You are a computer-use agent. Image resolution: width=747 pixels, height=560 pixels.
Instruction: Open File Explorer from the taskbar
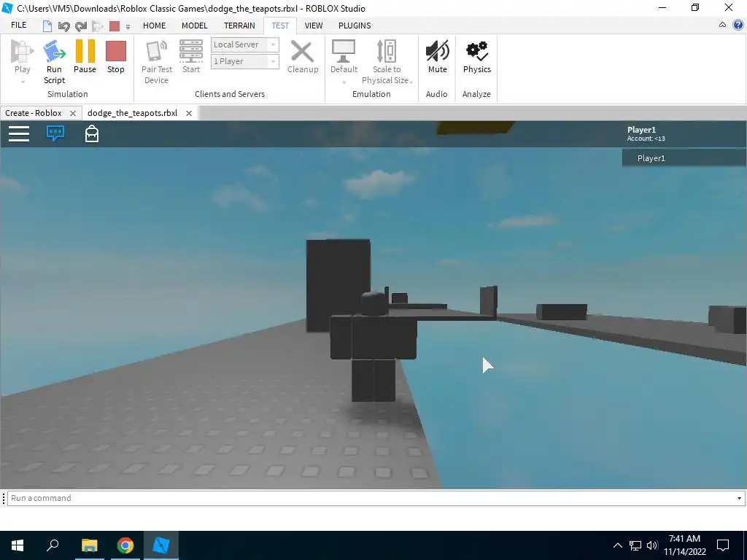pos(89,545)
